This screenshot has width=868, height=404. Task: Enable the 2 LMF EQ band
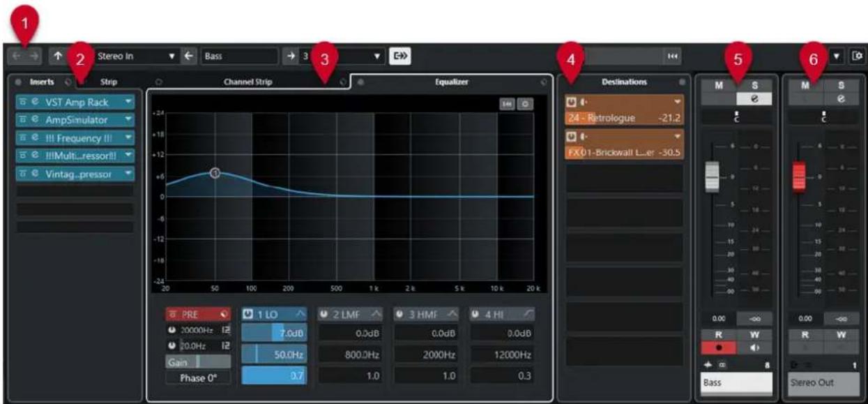324,314
